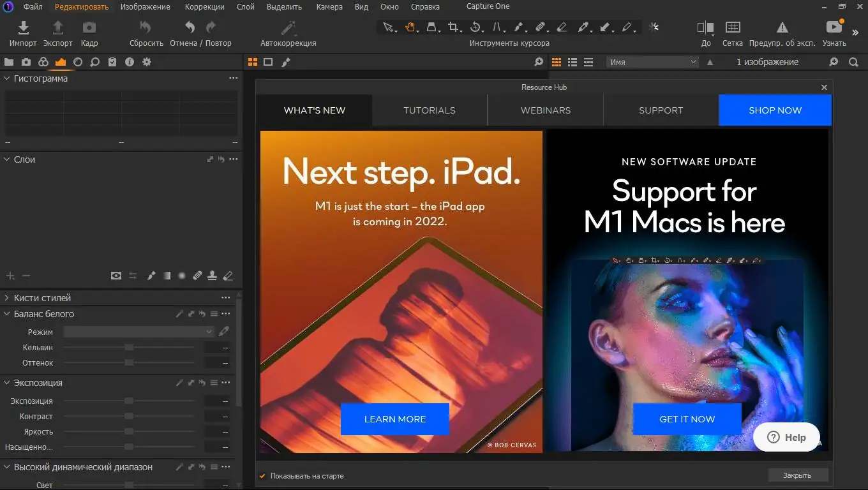Collapse the Баланс белого panel

pyautogui.click(x=7, y=314)
